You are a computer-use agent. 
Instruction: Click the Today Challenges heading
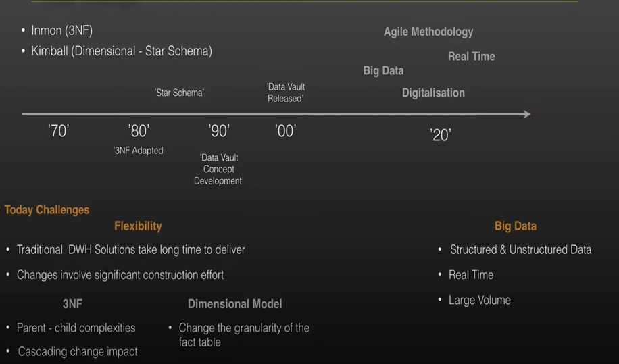(x=47, y=210)
